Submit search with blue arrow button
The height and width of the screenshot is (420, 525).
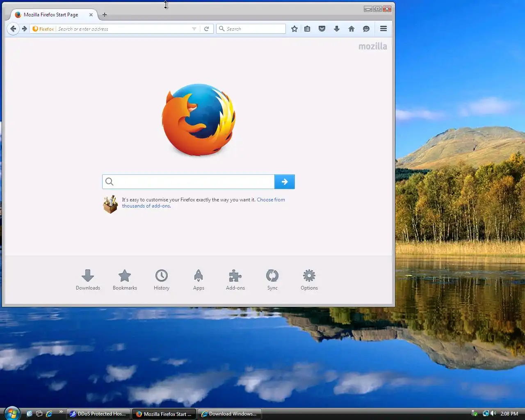[x=285, y=182]
